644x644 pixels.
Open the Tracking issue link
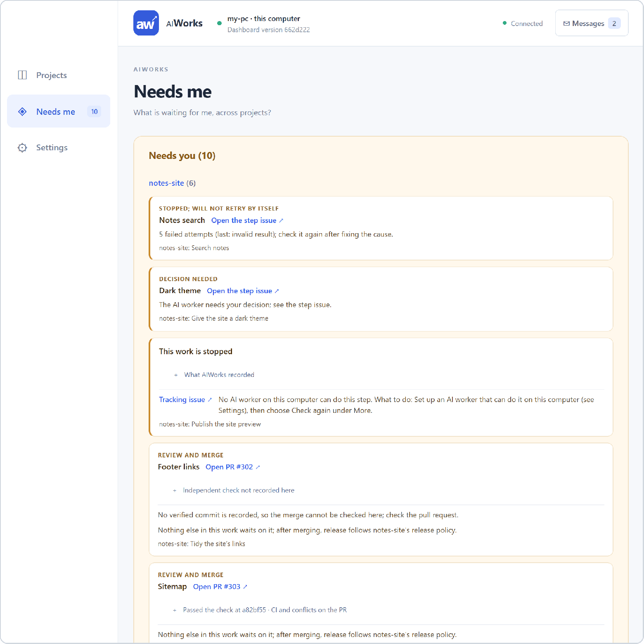click(x=185, y=400)
